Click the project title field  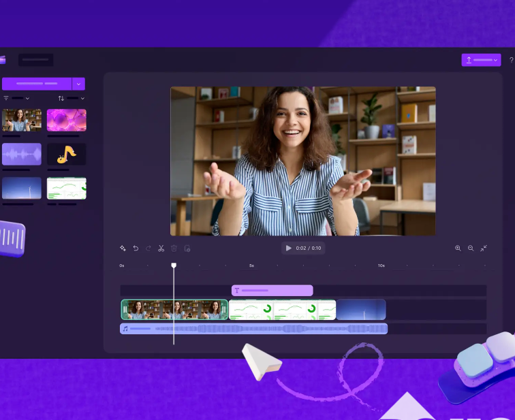click(35, 60)
